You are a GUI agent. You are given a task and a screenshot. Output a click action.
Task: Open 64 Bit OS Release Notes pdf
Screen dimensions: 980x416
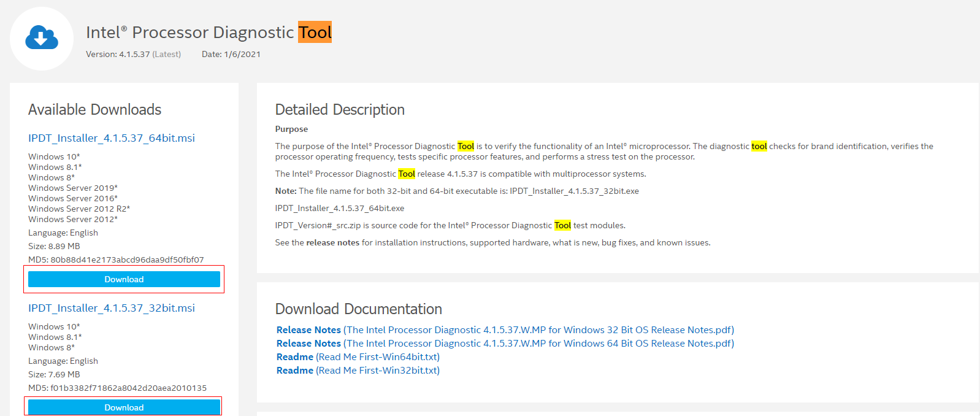coord(505,344)
